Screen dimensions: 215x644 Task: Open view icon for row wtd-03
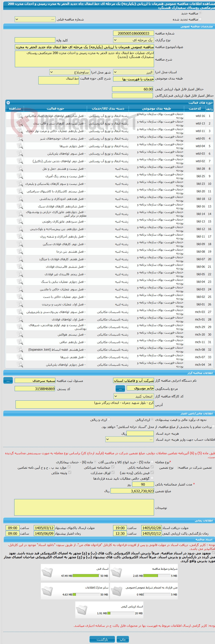click(20, 153)
